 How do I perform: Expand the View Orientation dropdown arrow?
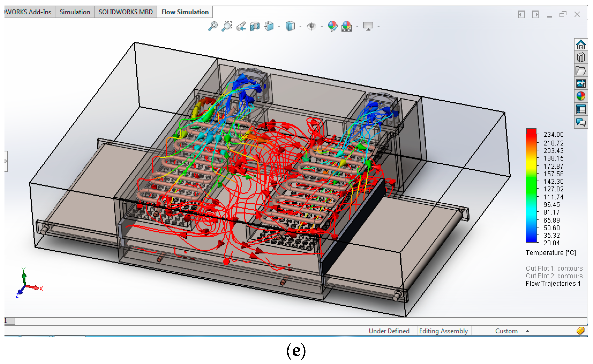point(279,27)
